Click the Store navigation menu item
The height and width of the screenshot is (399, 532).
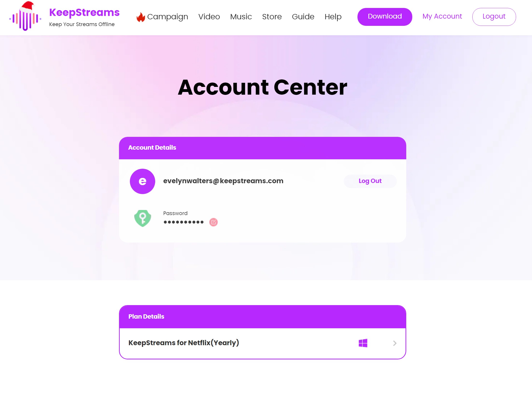coord(272,17)
